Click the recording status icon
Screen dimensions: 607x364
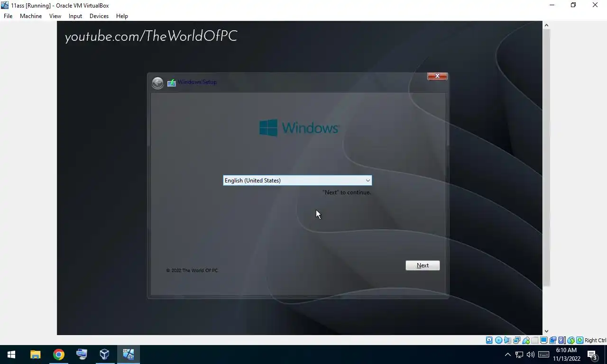[552, 340]
